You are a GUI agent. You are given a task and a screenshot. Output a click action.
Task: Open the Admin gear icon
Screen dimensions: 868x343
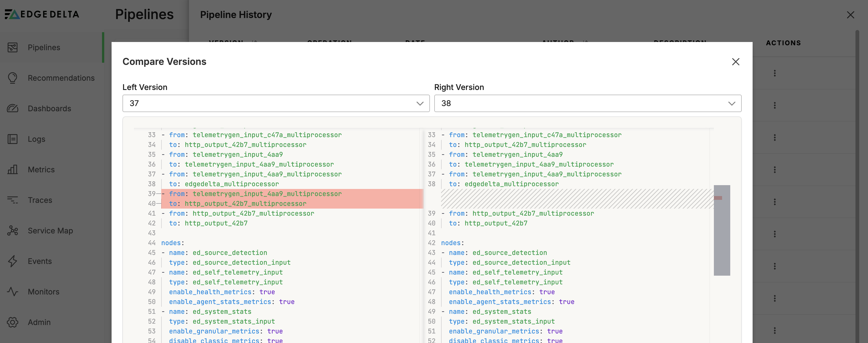pos(13,322)
